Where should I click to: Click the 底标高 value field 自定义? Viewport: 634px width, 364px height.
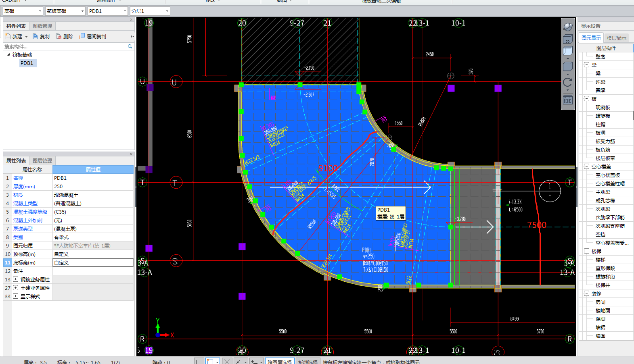tap(93, 262)
